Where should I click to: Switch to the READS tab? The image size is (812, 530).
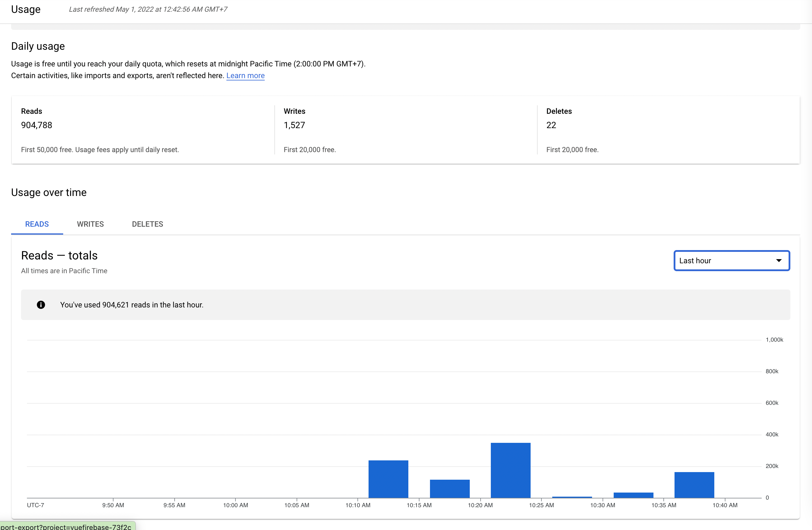click(x=37, y=224)
